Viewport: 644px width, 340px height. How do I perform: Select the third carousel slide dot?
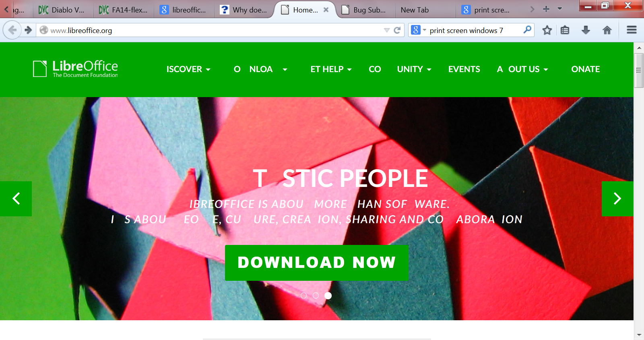pos(328,296)
